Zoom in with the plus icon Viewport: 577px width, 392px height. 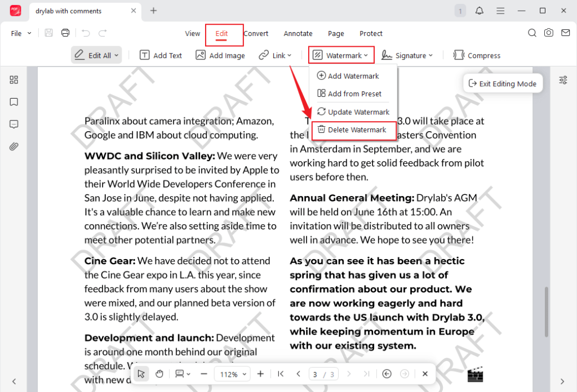coord(260,373)
